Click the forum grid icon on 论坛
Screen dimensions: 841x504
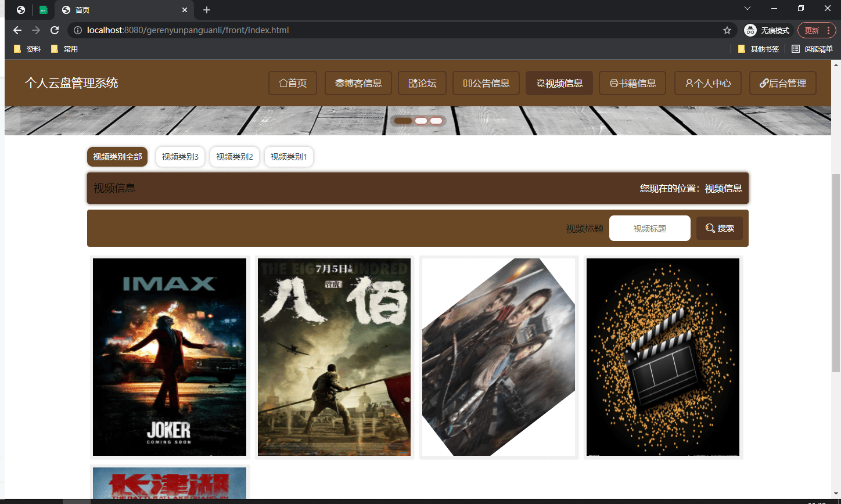(x=411, y=83)
